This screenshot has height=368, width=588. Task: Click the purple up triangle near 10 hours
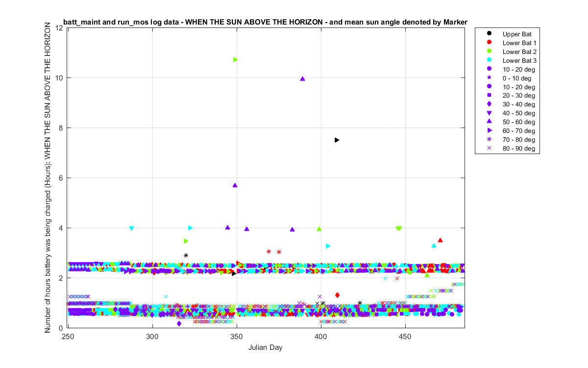click(x=302, y=79)
